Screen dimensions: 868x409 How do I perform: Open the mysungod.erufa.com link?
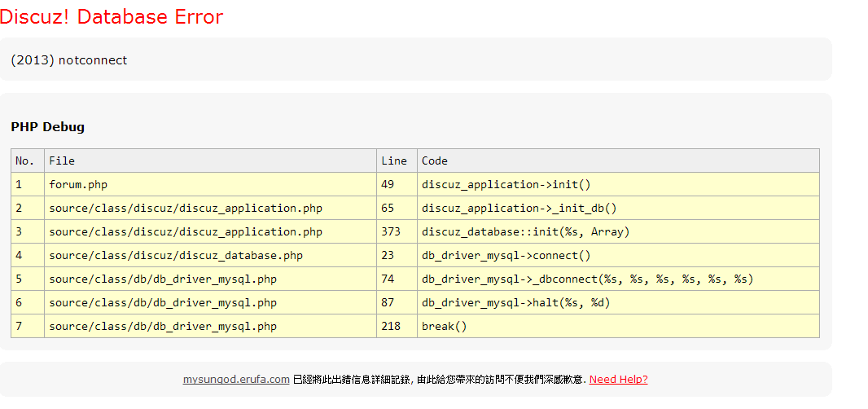point(236,380)
